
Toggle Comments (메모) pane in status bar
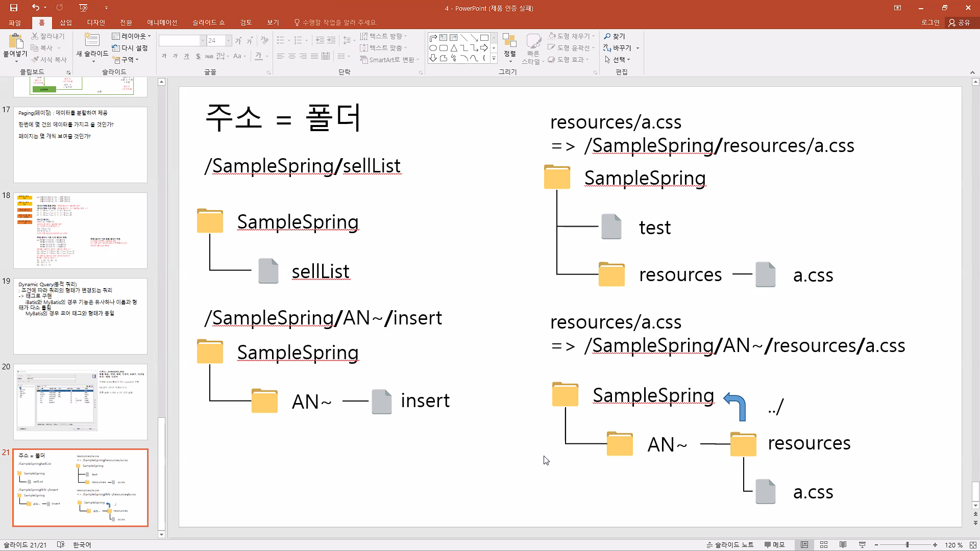click(774, 545)
